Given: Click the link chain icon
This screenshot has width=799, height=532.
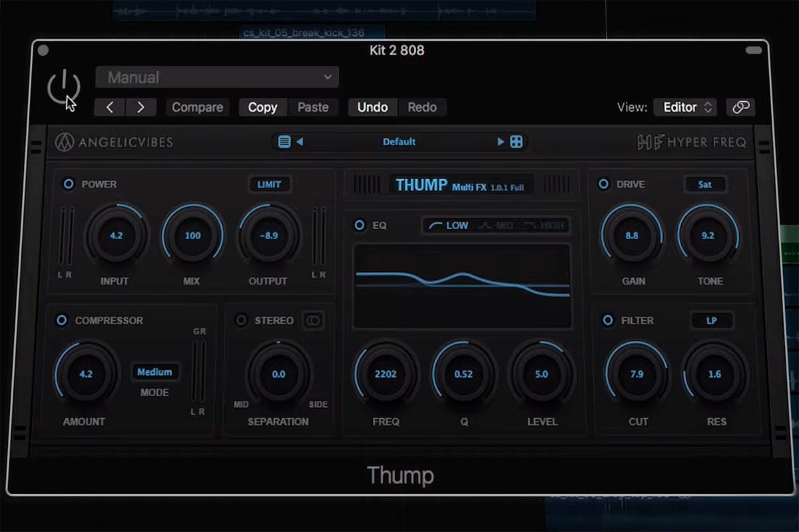Looking at the screenshot, I should (740, 107).
